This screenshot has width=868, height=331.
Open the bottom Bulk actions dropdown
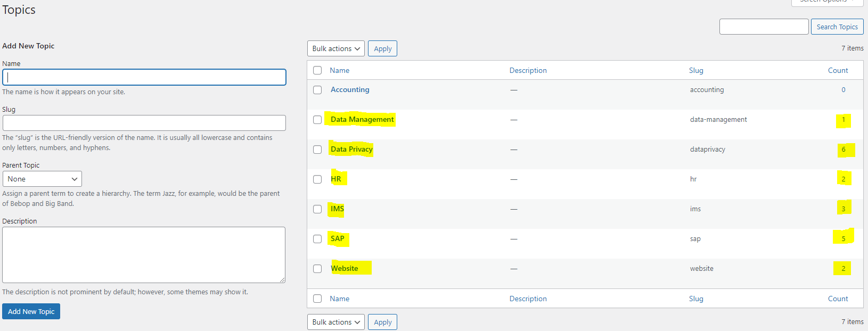coord(335,322)
